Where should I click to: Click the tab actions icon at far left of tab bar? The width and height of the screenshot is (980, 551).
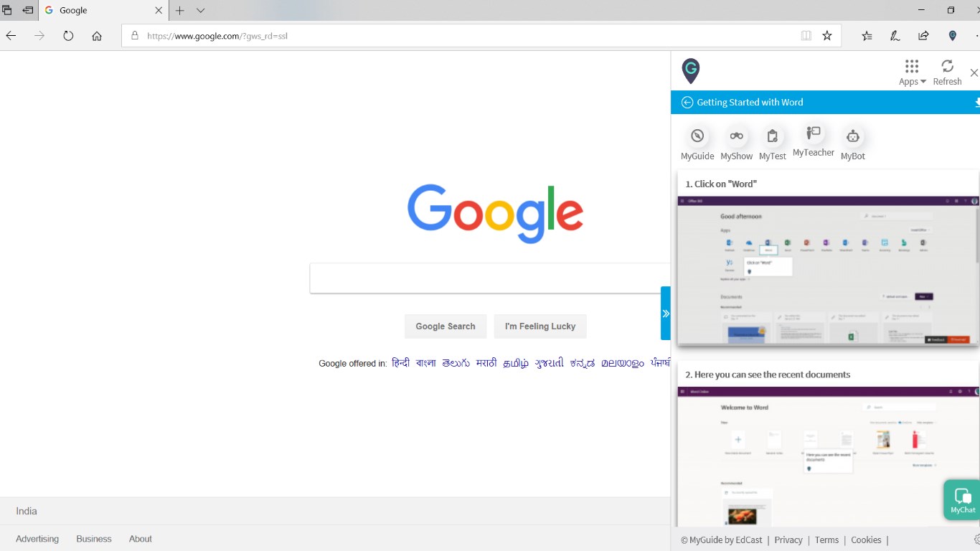pos(7,10)
